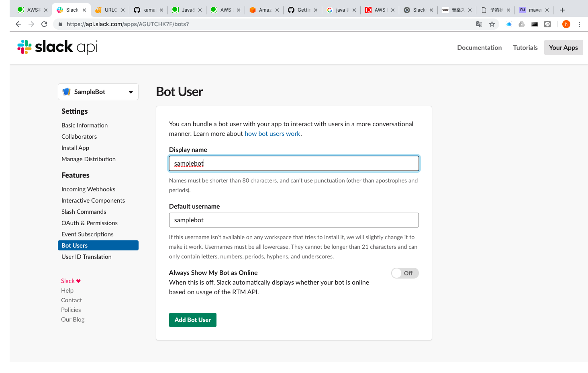Open Tutorials in the top navigation

coord(525,47)
